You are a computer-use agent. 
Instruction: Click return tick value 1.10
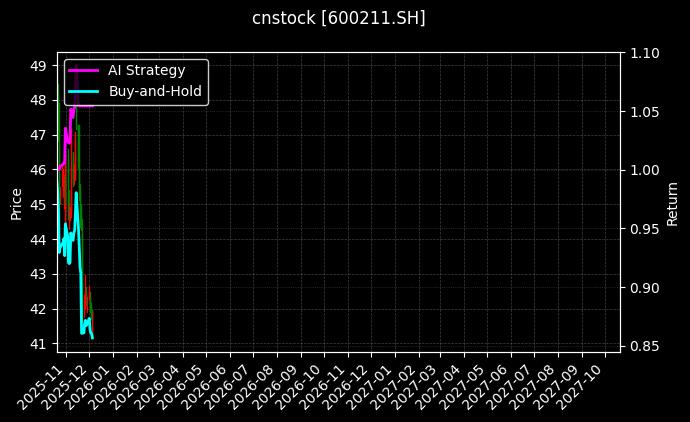645,53
